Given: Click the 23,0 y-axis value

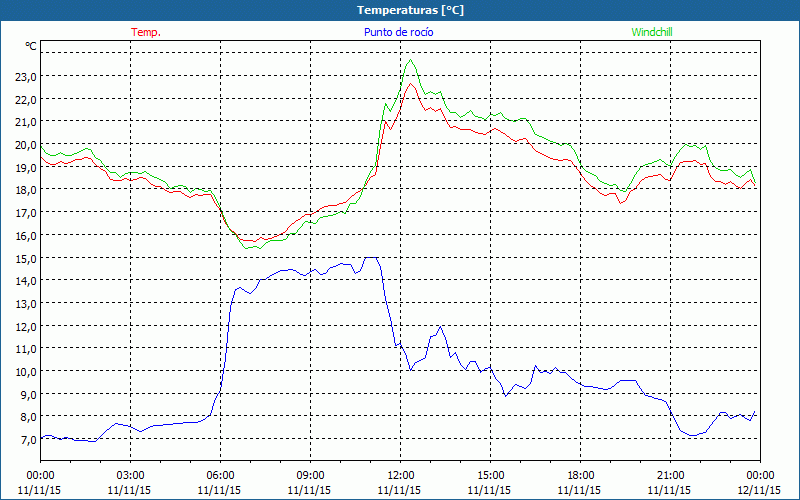Looking at the screenshot, I should click(x=26, y=77).
